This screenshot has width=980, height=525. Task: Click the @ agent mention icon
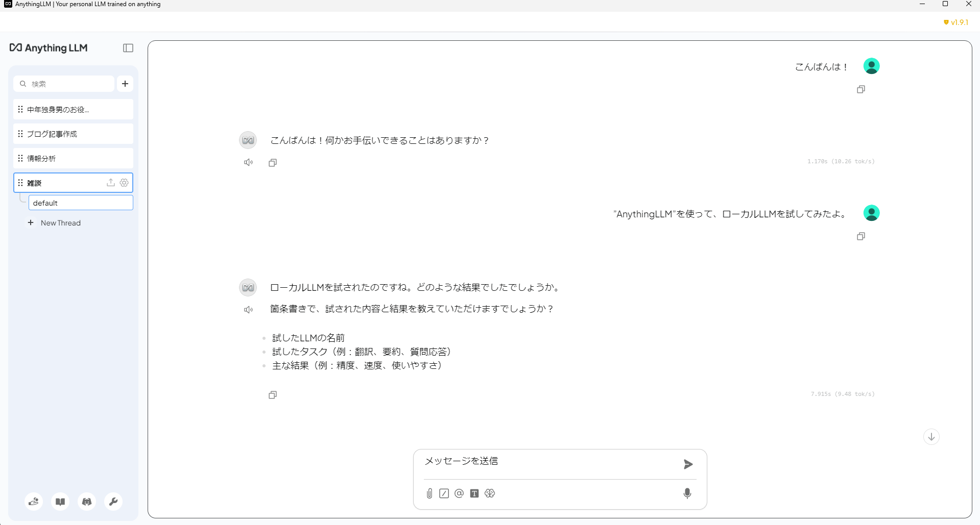pyautogui.click(x=459, y=493)
